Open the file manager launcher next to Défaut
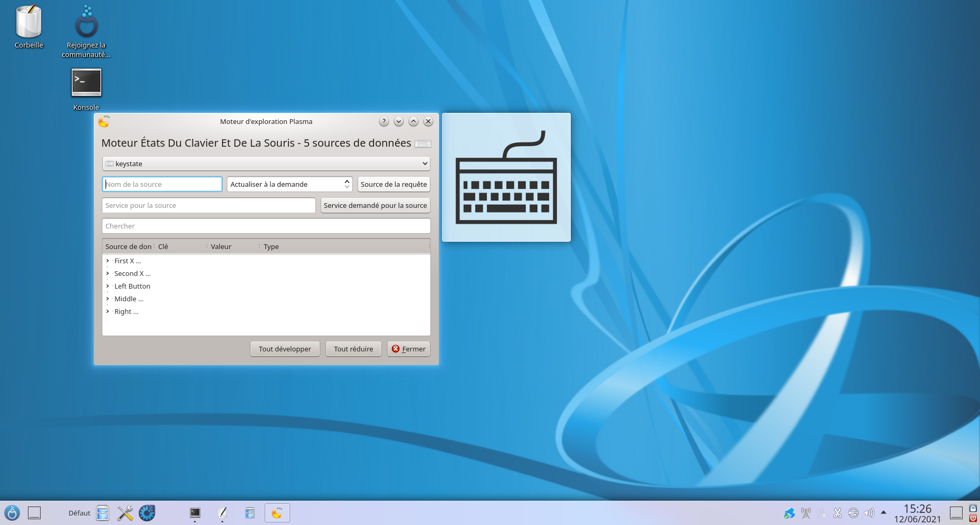The height and width of the screenshot is (525, 980). click(x=103, y=513)
